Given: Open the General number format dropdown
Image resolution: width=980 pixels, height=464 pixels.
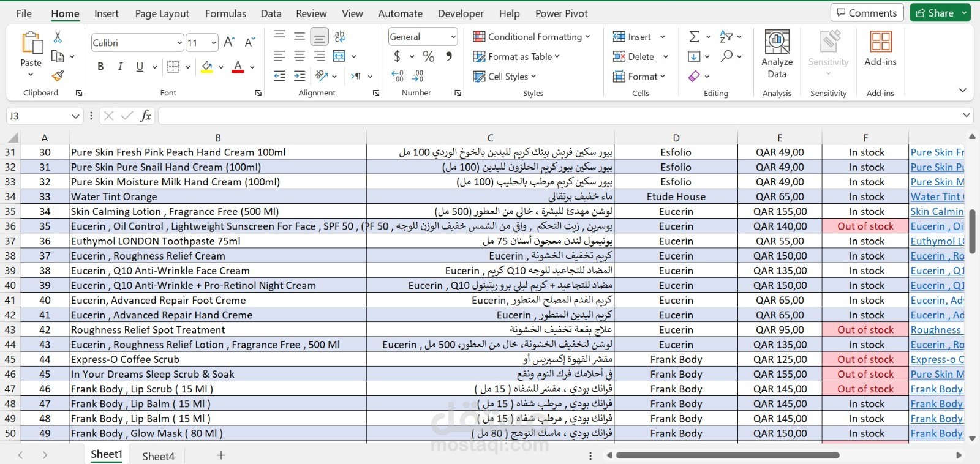Looking at the screenshot, I should [453, 37].
